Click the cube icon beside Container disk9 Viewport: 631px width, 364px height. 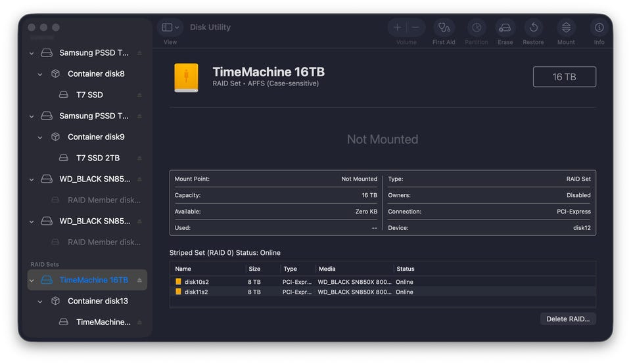click(x=55, y=137)
